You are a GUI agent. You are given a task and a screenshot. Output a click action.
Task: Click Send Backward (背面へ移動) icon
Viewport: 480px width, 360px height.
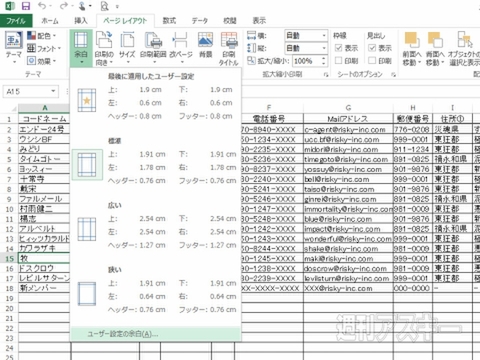click(x=435, y=48)
